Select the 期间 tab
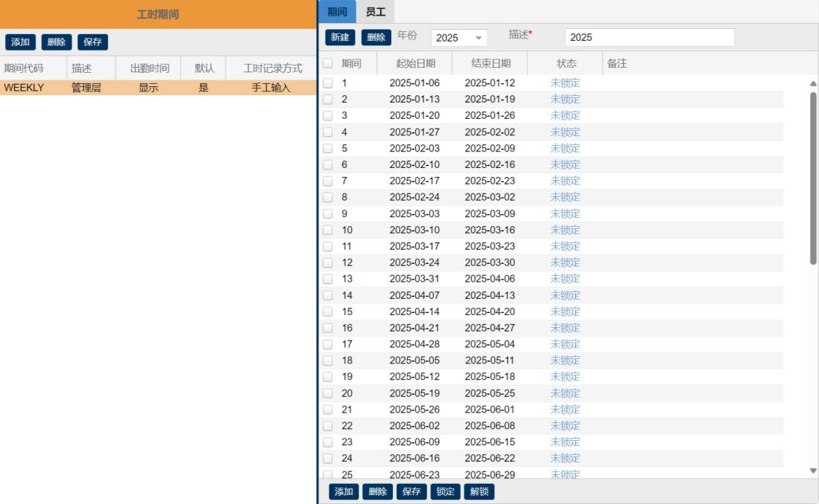 point(337,12)
